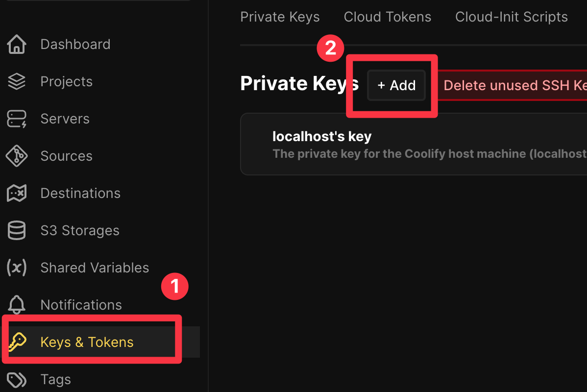Click the Servers rack icon
Viewport: 587px width, 392px height.
point(17,119)
